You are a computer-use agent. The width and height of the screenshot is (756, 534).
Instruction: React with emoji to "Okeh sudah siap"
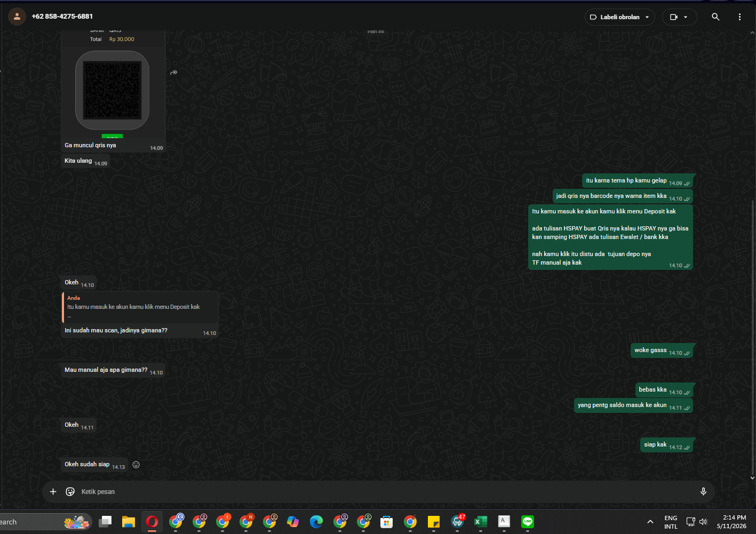pyautogui.click(x=136, y=465)
